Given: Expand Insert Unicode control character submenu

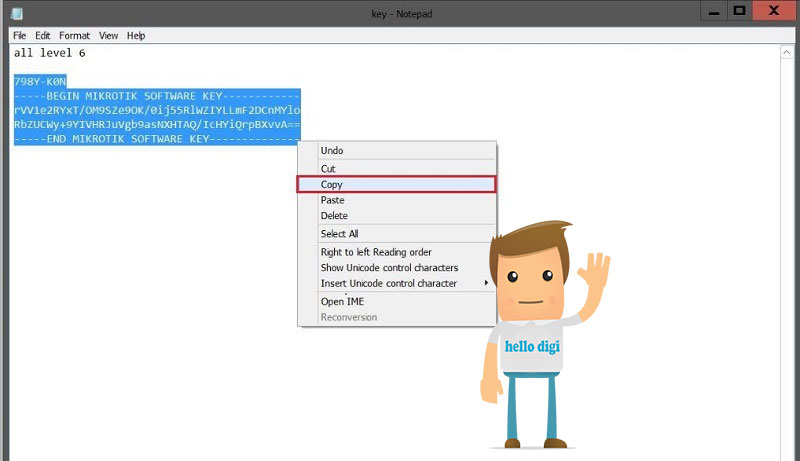Looking at the screenshot, I should pyautogui.click(x=396, y=284).
